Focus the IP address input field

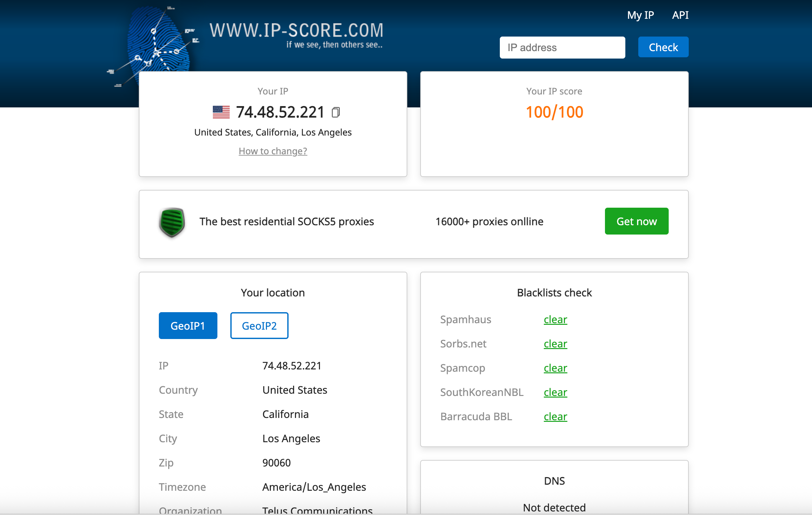(x=562, y=48)
